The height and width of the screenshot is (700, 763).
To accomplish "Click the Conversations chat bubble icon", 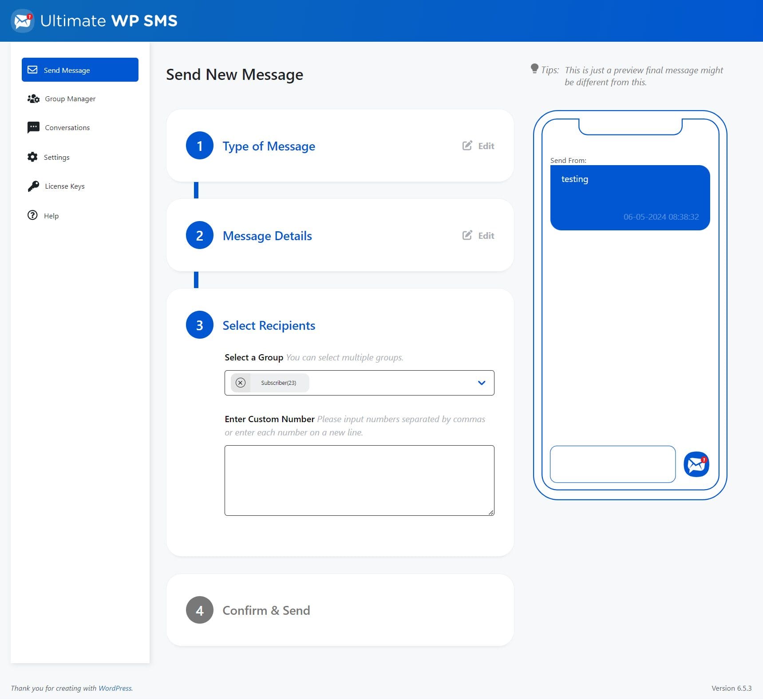I will (33, 127).
